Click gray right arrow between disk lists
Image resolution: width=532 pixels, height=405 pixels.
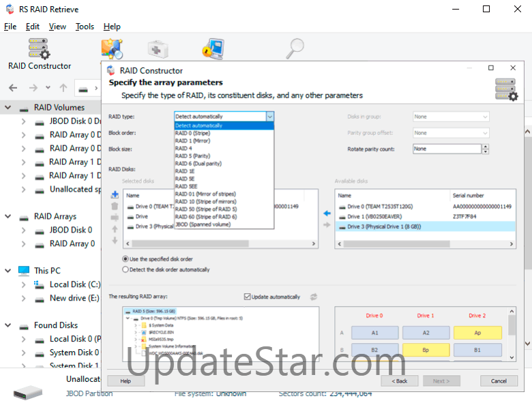pos(327,225)
